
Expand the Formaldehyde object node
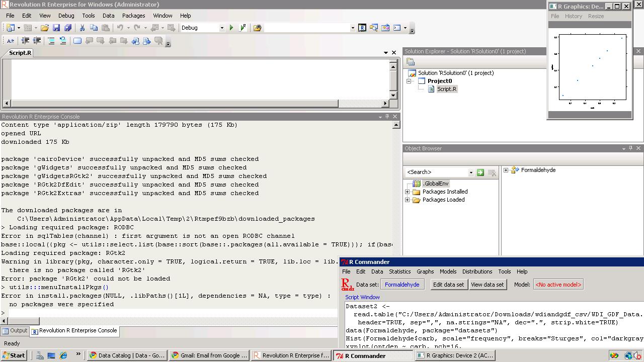pyautogui.click(x=506, y=170)
